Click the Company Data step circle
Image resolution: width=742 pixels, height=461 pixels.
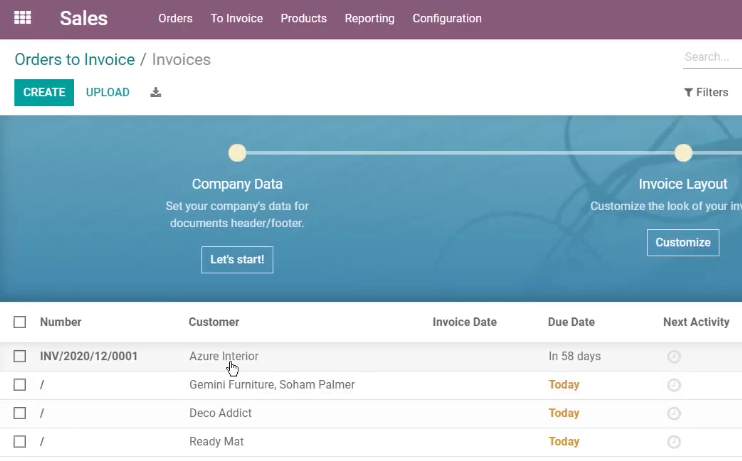pyautogui.click(x=237, y=153)
